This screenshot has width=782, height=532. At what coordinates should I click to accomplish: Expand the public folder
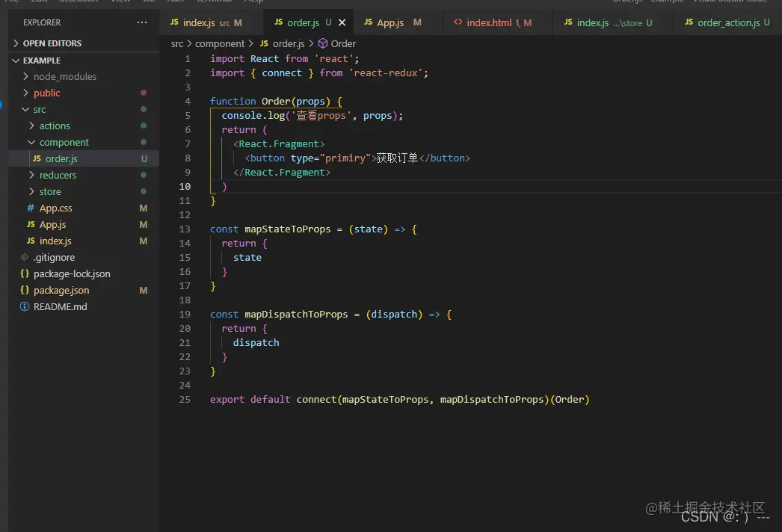[84, 93]
